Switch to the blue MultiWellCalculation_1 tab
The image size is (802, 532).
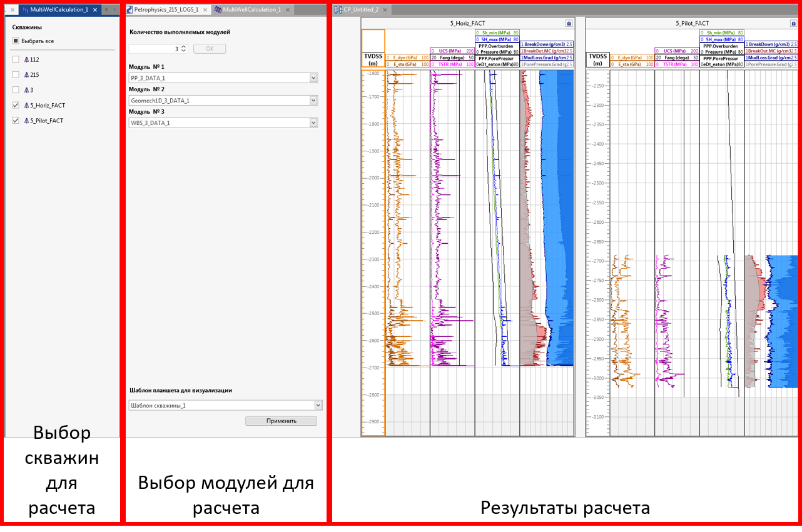tap(60, 10)
